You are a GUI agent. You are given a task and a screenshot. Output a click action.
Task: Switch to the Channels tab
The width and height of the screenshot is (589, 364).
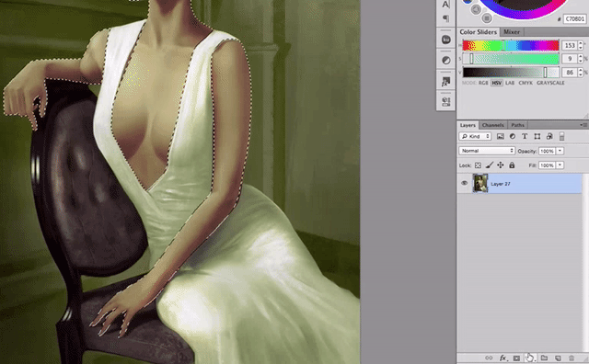pos(493,125)
